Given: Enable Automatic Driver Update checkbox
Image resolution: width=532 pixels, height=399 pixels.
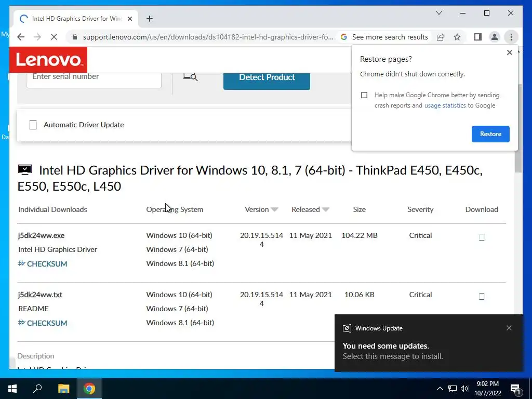Looking at the screenshot, I should point(33,125).
